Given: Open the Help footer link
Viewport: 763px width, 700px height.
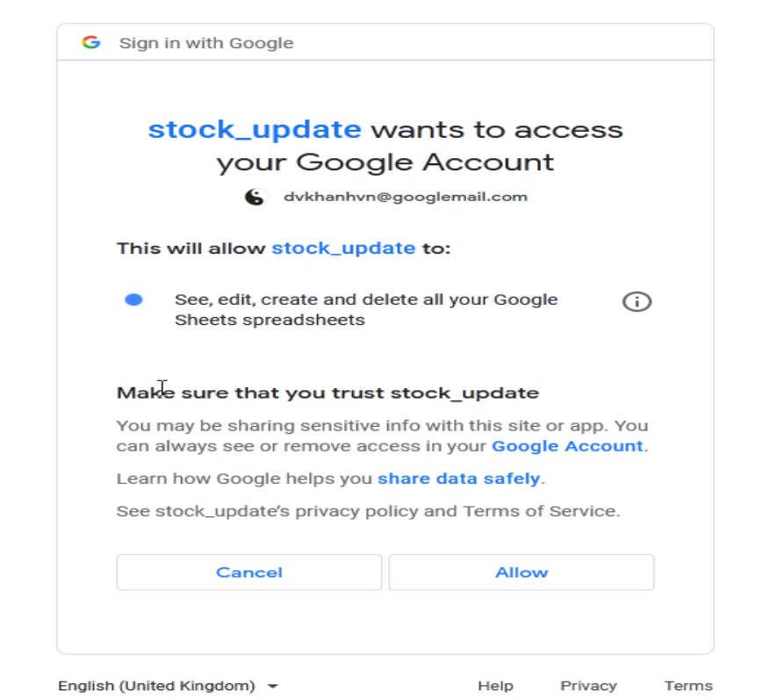Looking at the screenshot, I should coord(495,686).
